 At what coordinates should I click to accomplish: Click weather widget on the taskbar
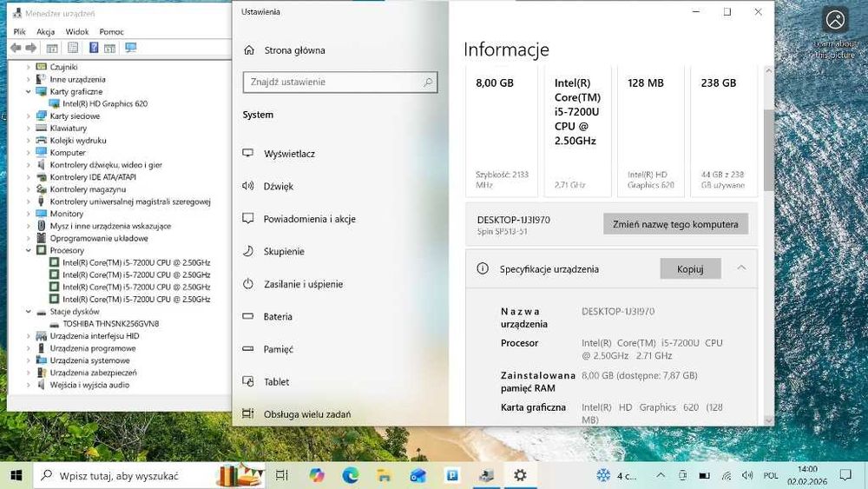(616, 476)
